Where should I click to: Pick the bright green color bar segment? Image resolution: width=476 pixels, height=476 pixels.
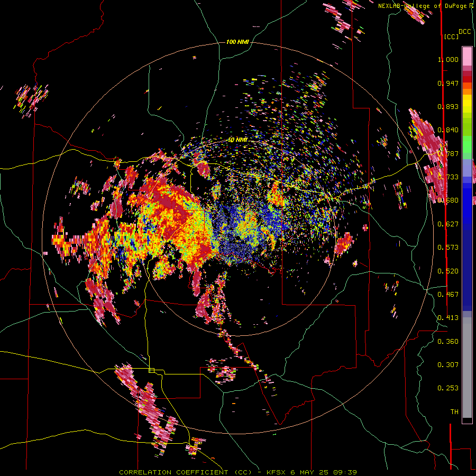(467, 144)
